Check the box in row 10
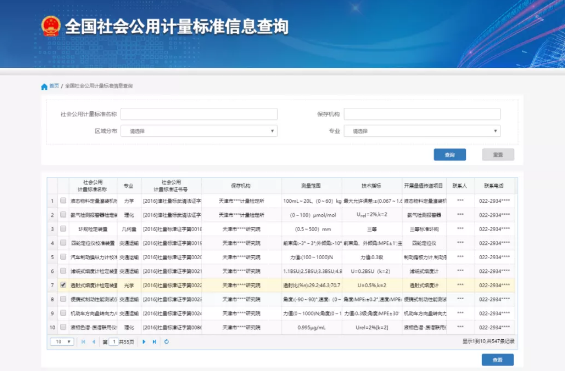Image resolution: width=565 pixels, height=377 pixels. (63, 327)
